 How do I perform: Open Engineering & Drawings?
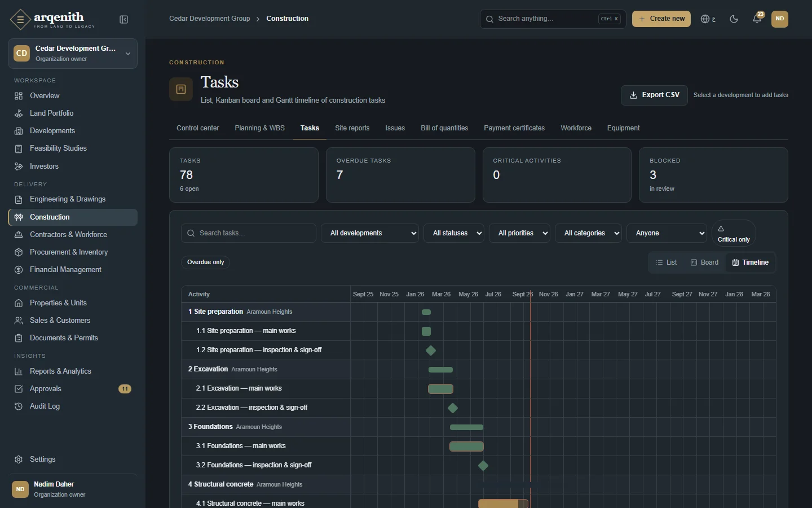click(73, 199)
